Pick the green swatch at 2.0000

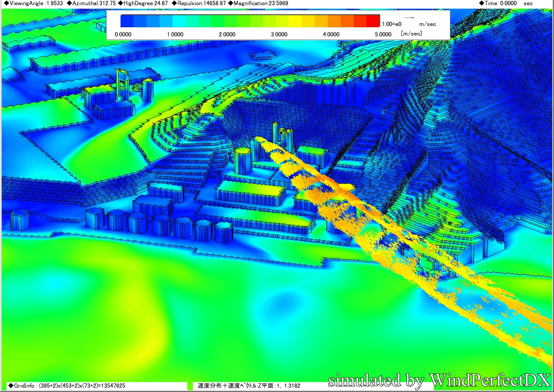231,21
